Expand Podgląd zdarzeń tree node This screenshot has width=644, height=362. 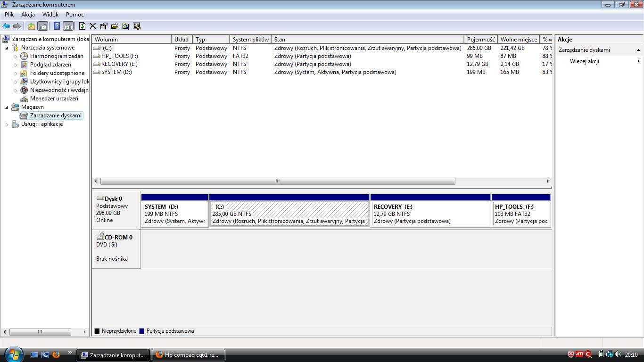click(x=16, y=65)
